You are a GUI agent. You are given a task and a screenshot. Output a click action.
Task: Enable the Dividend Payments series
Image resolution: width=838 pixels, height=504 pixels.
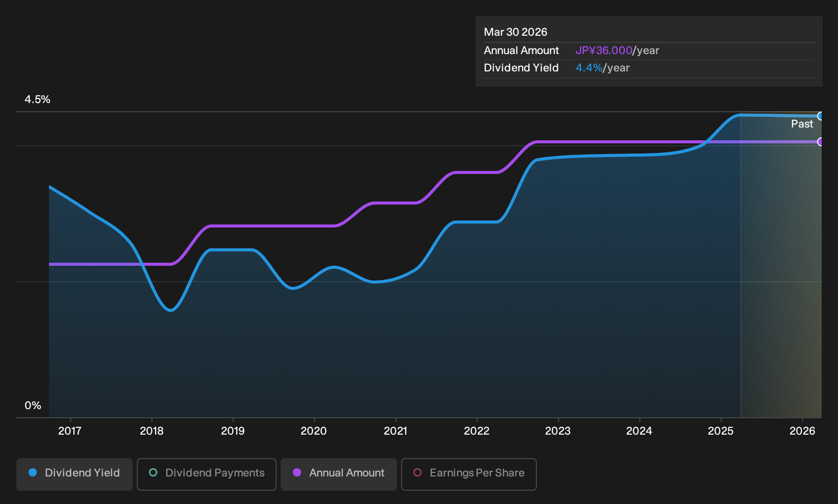pyautogui.click(x=207, y=474)
